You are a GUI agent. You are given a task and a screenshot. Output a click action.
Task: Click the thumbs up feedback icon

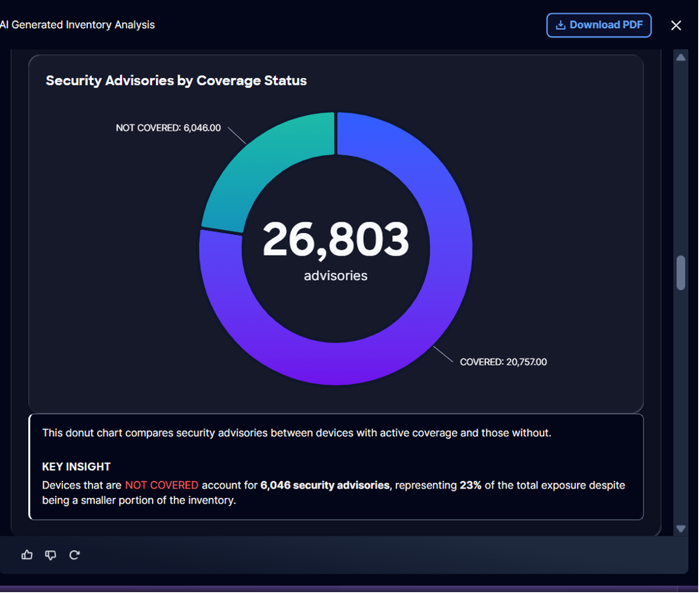pos(27,555)
